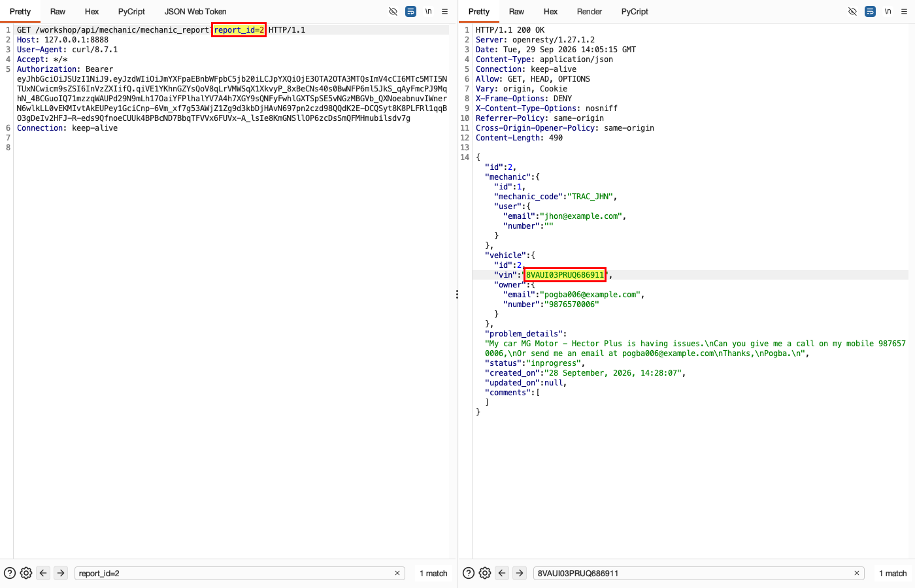The height and width of the screenshot is (588, 915).
Task: Click the Host header value 127.0.0.1:8888
Action: click(x=76, y=40)
